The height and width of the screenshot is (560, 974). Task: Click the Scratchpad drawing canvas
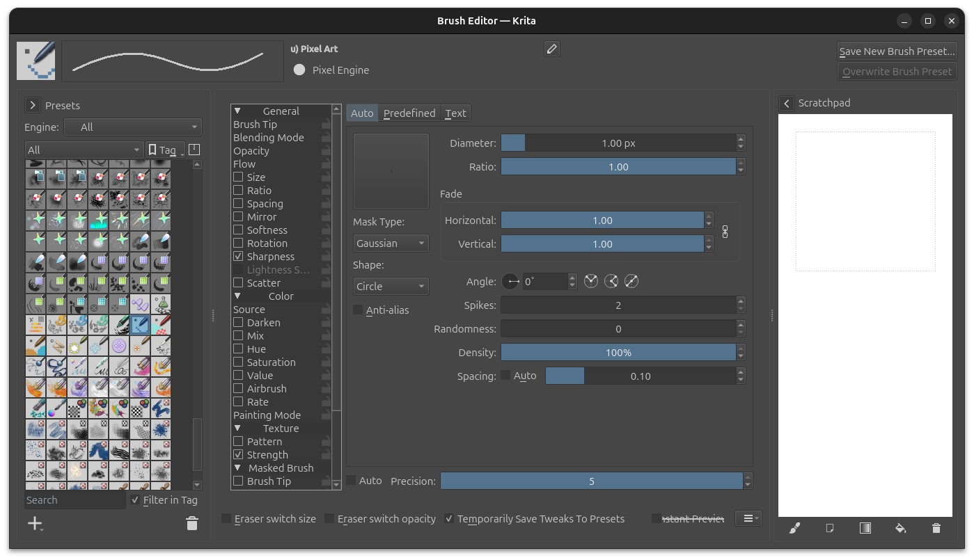tap(865, 315)
